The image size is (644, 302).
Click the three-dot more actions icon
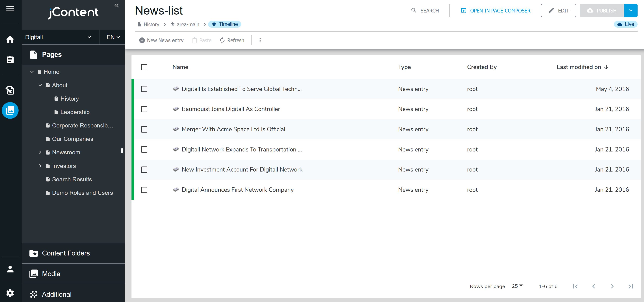point(260,40)
